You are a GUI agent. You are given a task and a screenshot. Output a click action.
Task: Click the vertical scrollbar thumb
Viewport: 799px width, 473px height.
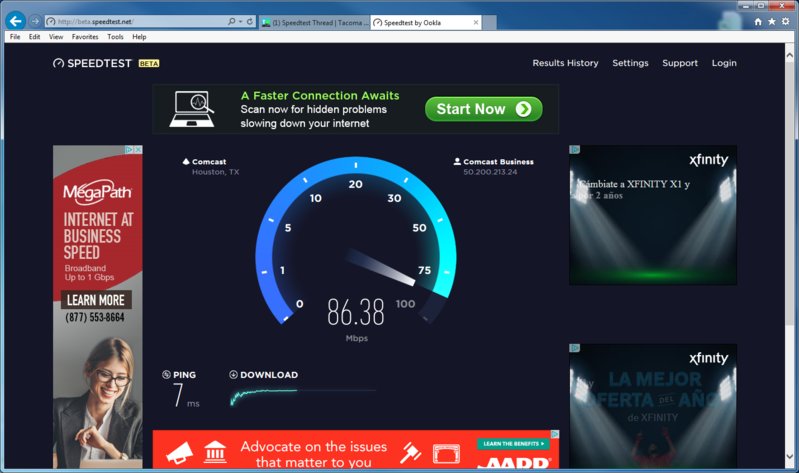point(789,192)
